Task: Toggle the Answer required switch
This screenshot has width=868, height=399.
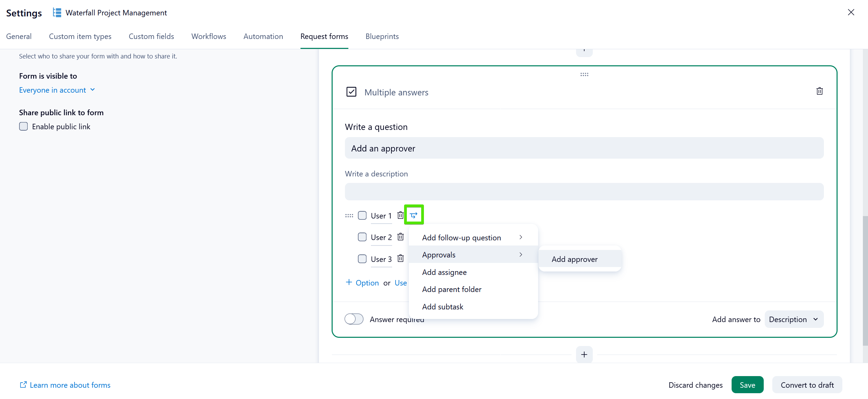Action: tap(354, 319)
